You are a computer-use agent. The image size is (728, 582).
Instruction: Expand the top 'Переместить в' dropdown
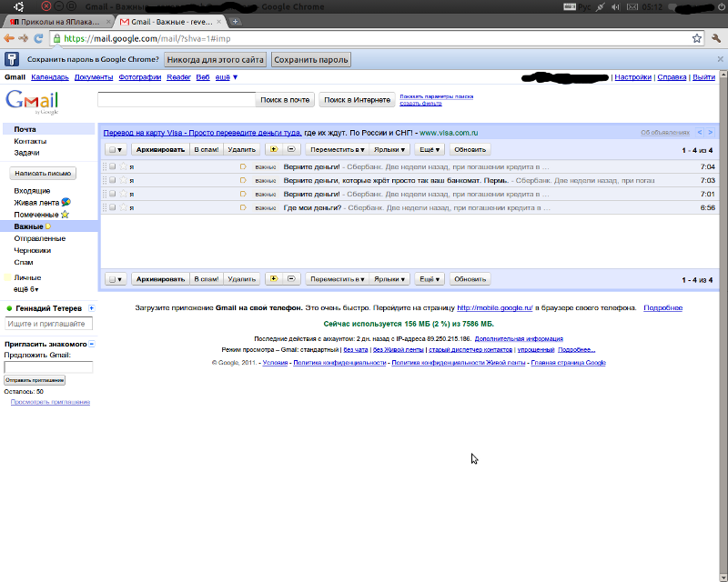(337, 149)
